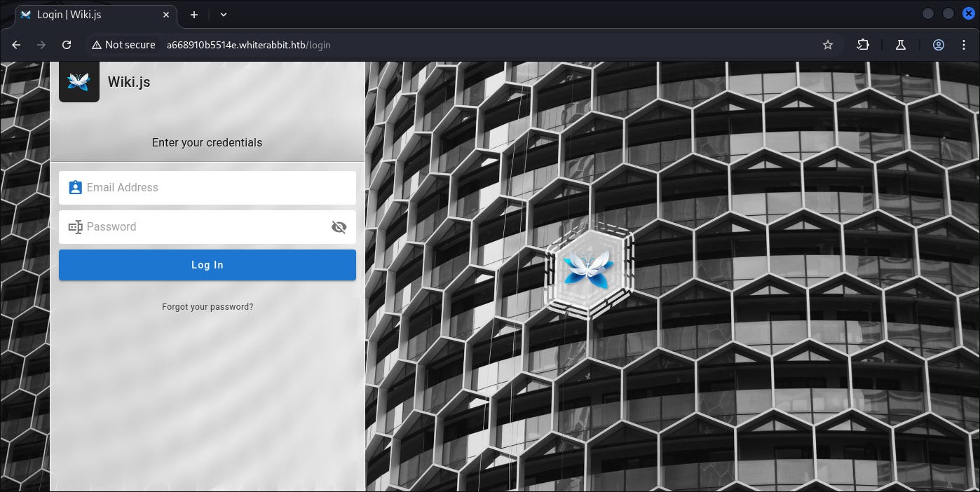Open the browser three-dot menu
The width and height of the screenshot is (980, 492).
point(964,45)
